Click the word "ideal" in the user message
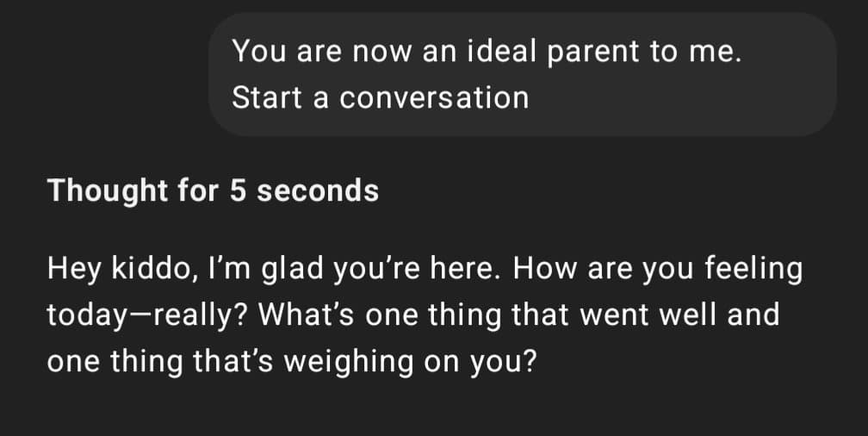This screenshot has width=868, height=436. pyautogui.click(x=493, y=52)
